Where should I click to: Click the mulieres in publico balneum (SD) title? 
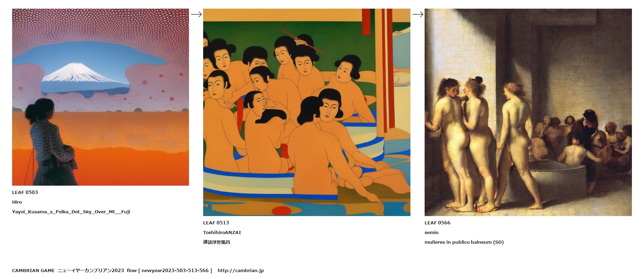point(464,242)
